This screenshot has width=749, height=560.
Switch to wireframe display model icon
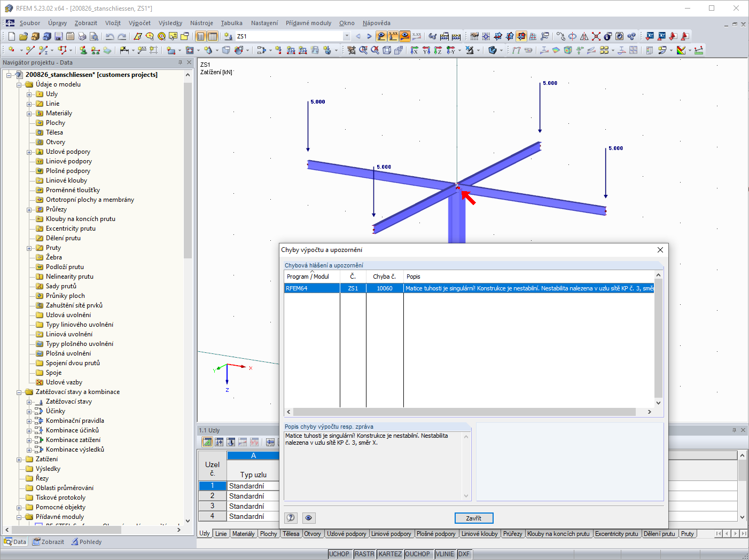[386, 50]
